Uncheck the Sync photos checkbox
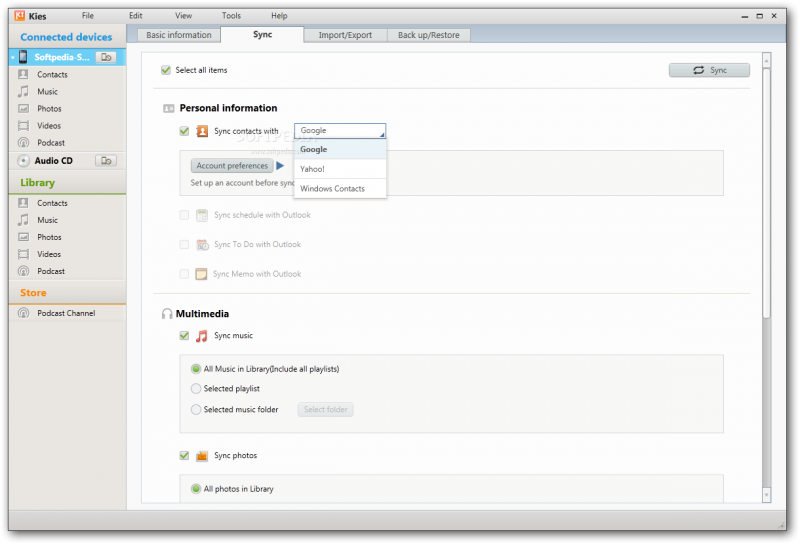The image size is (800, 544). point(184,456)
